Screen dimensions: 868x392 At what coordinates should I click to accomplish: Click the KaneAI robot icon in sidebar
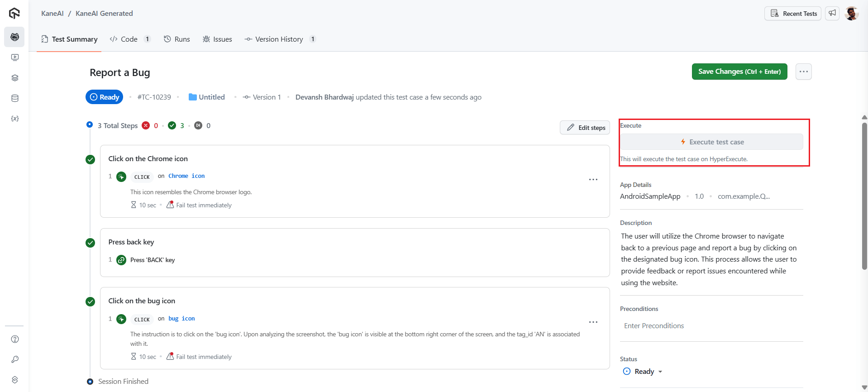(14, 37)
